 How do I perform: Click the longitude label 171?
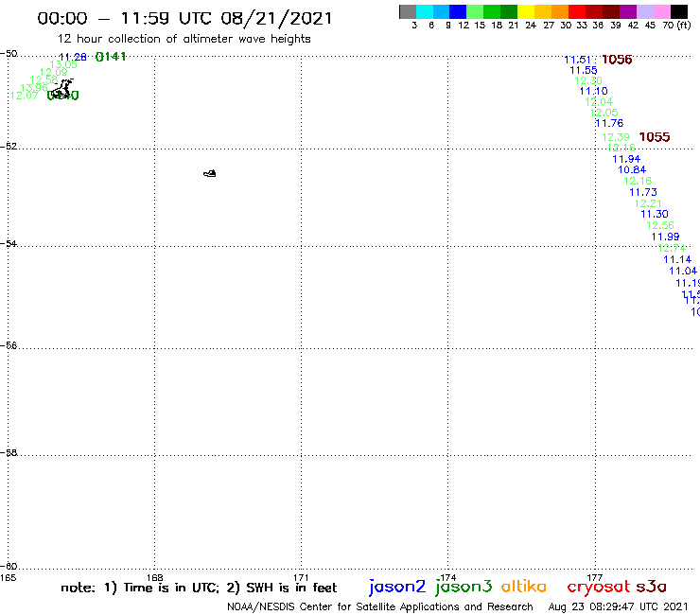(302, 577)
